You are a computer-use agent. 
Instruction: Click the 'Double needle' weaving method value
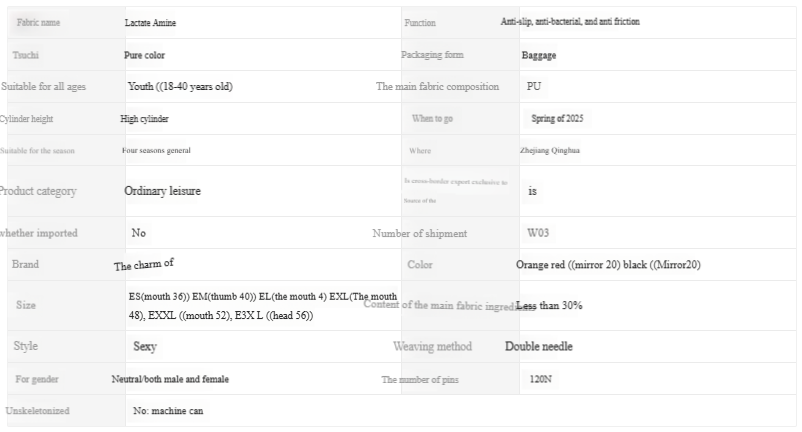click(x=538, y=347)
